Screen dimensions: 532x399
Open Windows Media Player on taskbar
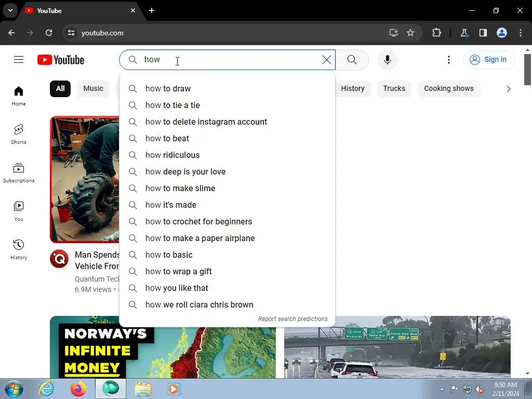175,389
